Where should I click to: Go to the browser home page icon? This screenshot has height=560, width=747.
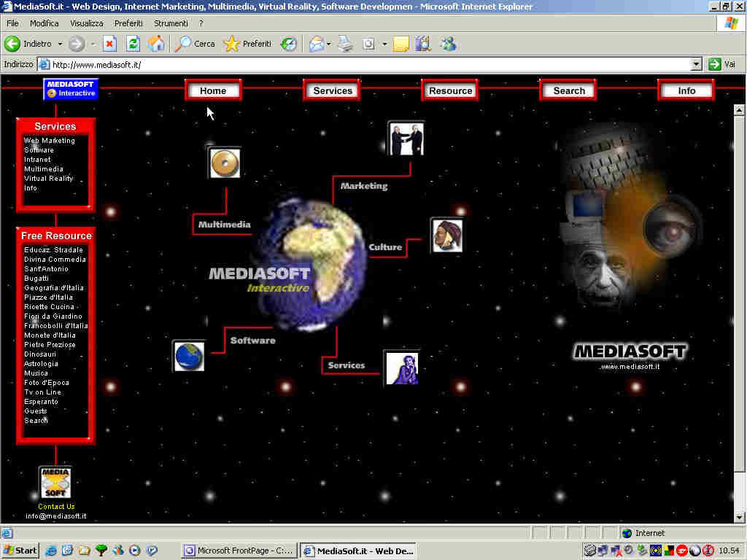156,44
